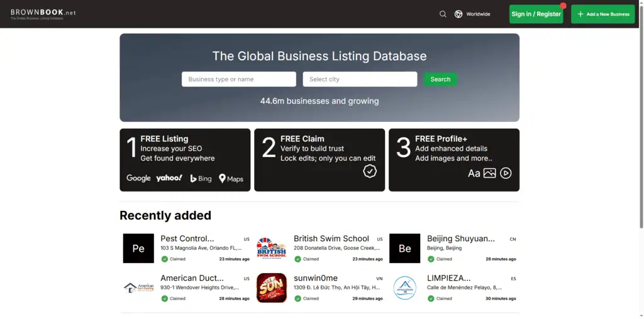This screenshot has height=319, width=644.
Task: Open the FREE Listing card
Action: [185, 160]
